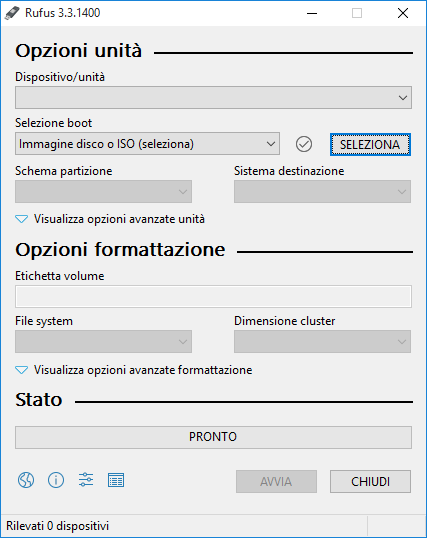Image resolution: width=427 pixels, height=538 pixels.
Task: Open the Dimensione cluster dropdown
Action: 322,341
